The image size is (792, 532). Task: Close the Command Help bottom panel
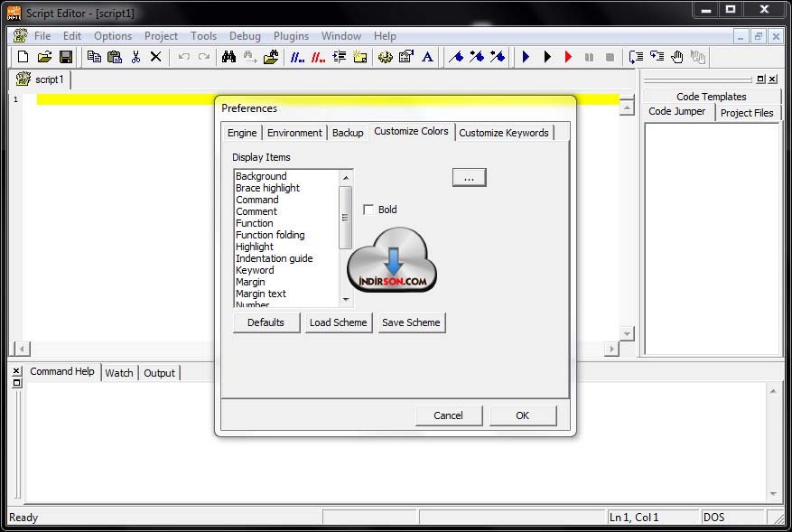pos(16,371)
